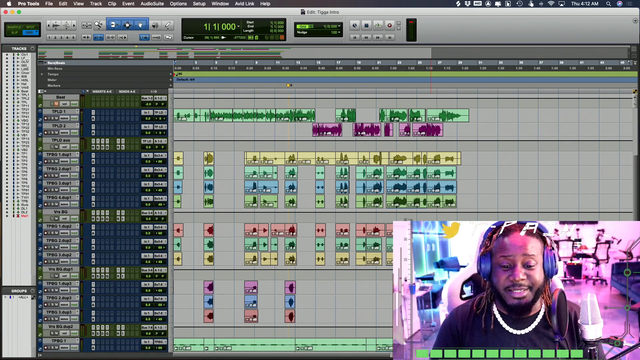Screen dimensions: 640x360
Task: Click the yellow marker in Markers ruler
Action: coord(289,85)
